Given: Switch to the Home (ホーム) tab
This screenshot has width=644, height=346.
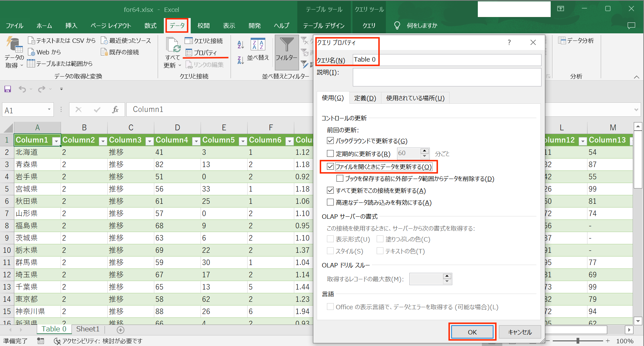Looking at the screenshot, I should click(44, 26).
